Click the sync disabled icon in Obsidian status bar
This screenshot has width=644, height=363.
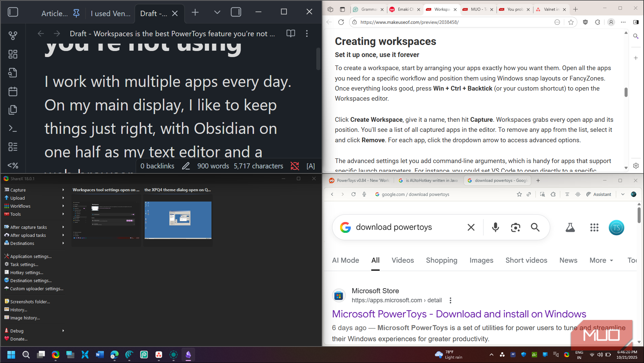[295, 166]
